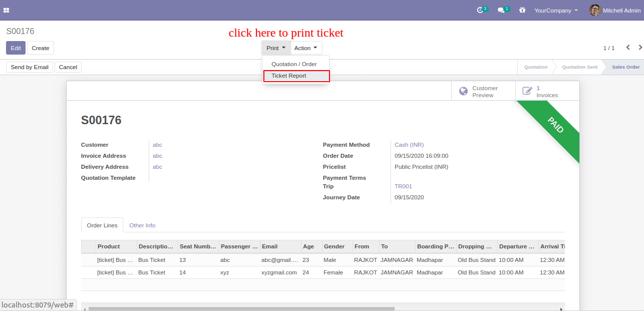Click the Quotation Sent status stage
The height and width of the screenshot is (311, 644).
[579, 67]
